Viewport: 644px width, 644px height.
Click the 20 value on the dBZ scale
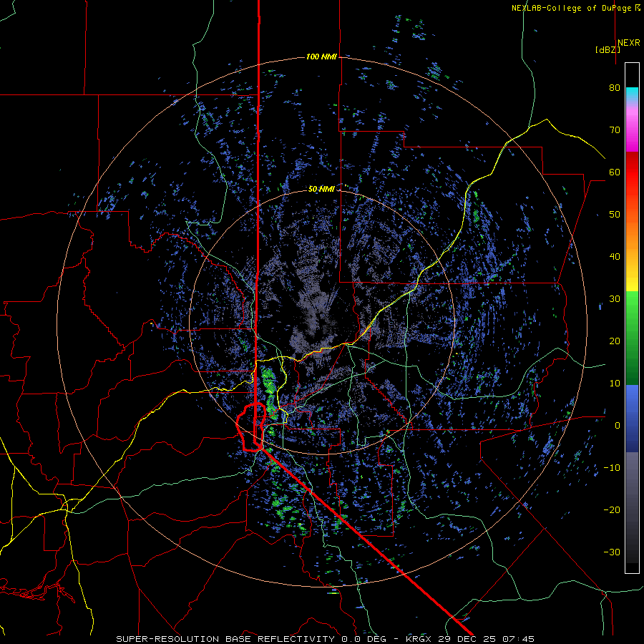coord(615,341)
